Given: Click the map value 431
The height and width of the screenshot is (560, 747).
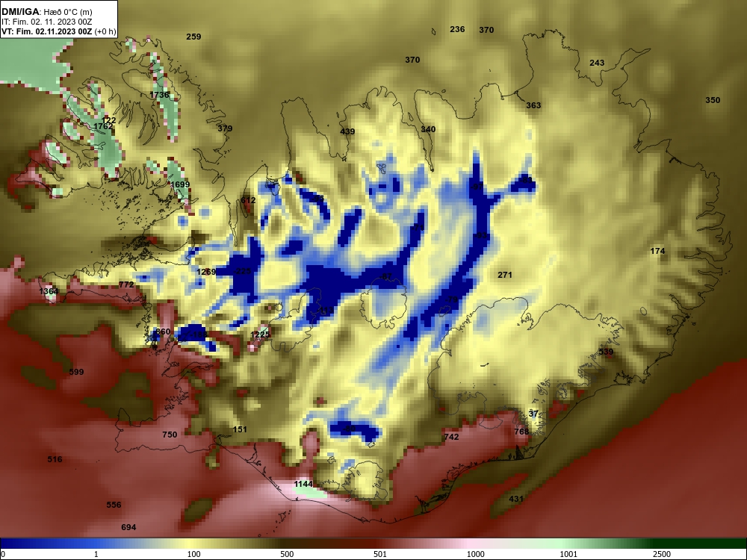Looking at the screenshot, I should [x=516, y=499].
